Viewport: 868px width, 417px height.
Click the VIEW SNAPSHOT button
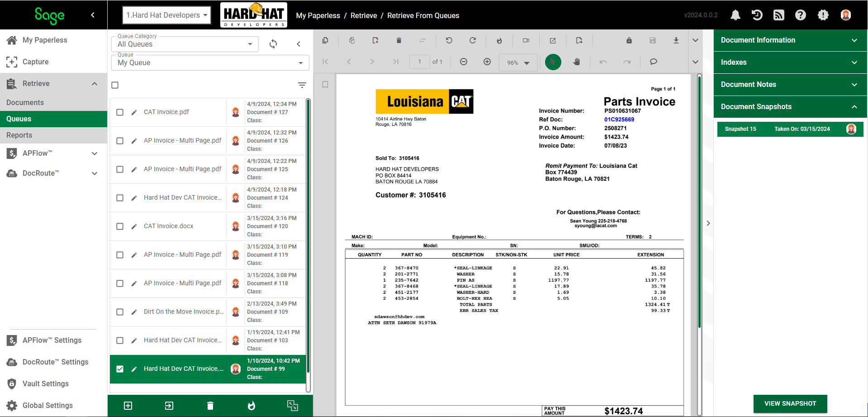pos(790,403)
